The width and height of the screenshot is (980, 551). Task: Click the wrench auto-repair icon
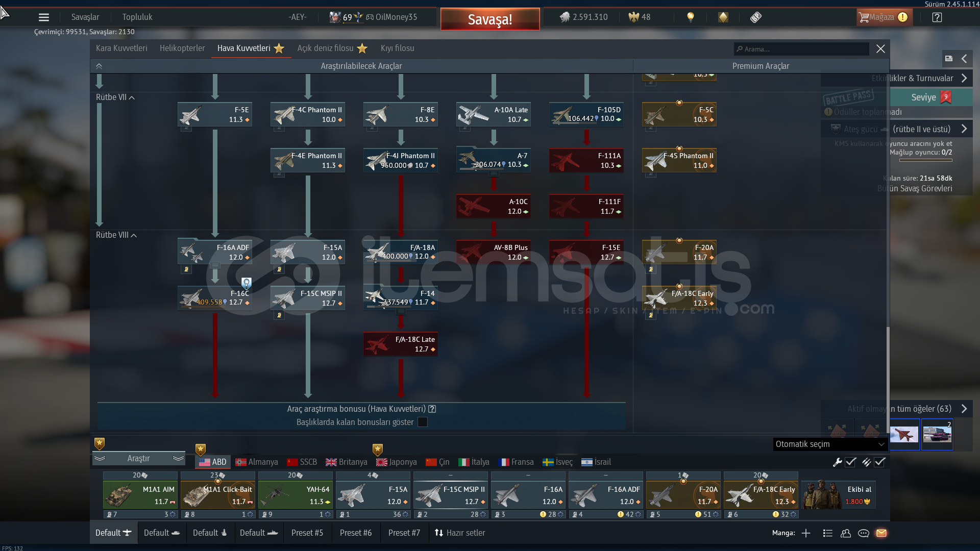pyautogui.click(x=838, y=462)
